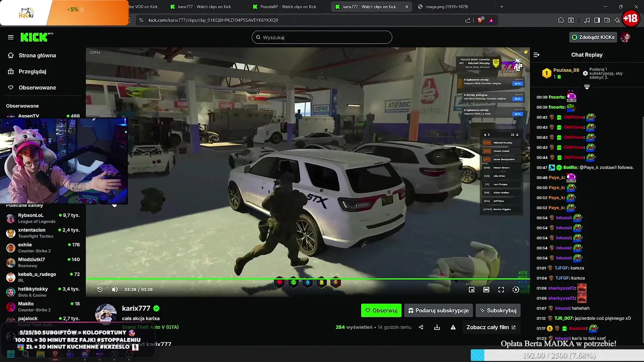Open exhiie recommended channel
This screenshot has height=362, width=644.
tap(43, 247)
